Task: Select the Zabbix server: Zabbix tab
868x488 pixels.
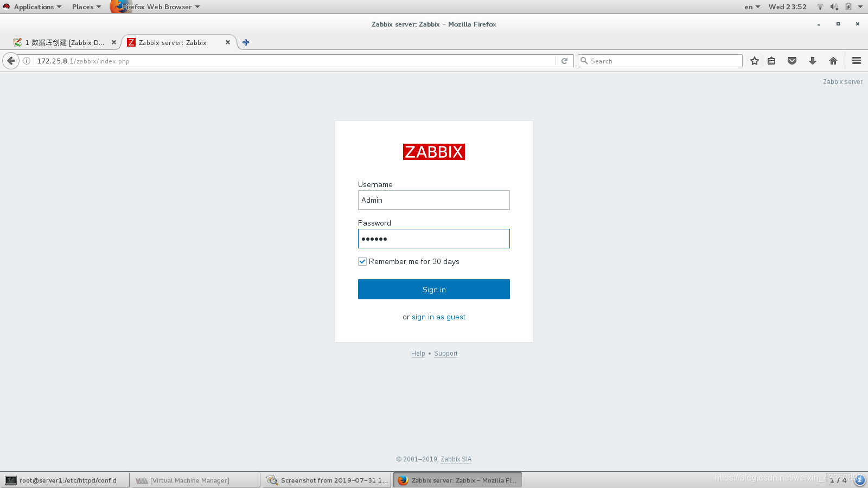Action: point(173,42)
